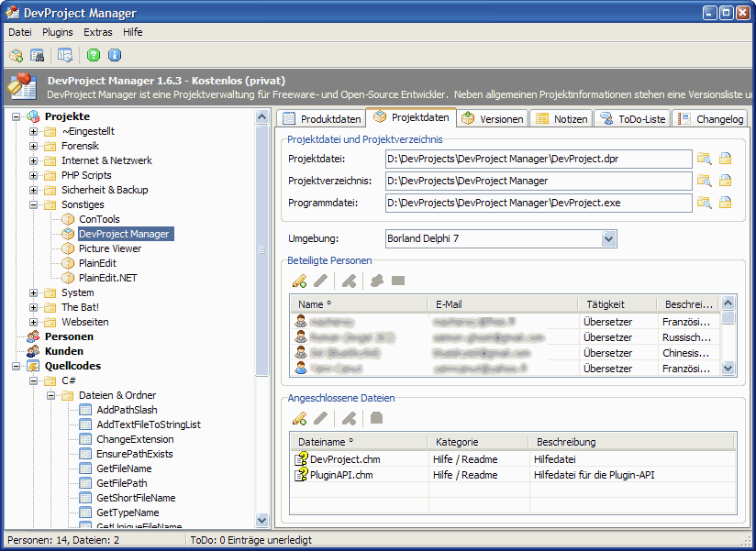Switch to the Notizen tab
This screenshot has width=756, height=551.
click(561, 119)
